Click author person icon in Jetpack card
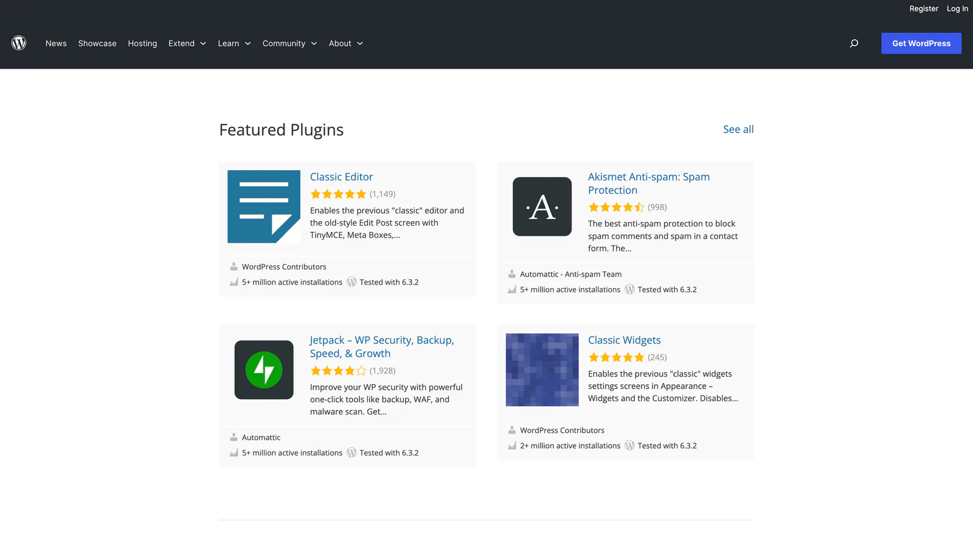The height and width of the screenshot is (560, 973). pyautogui.click(x=234, y=437)
